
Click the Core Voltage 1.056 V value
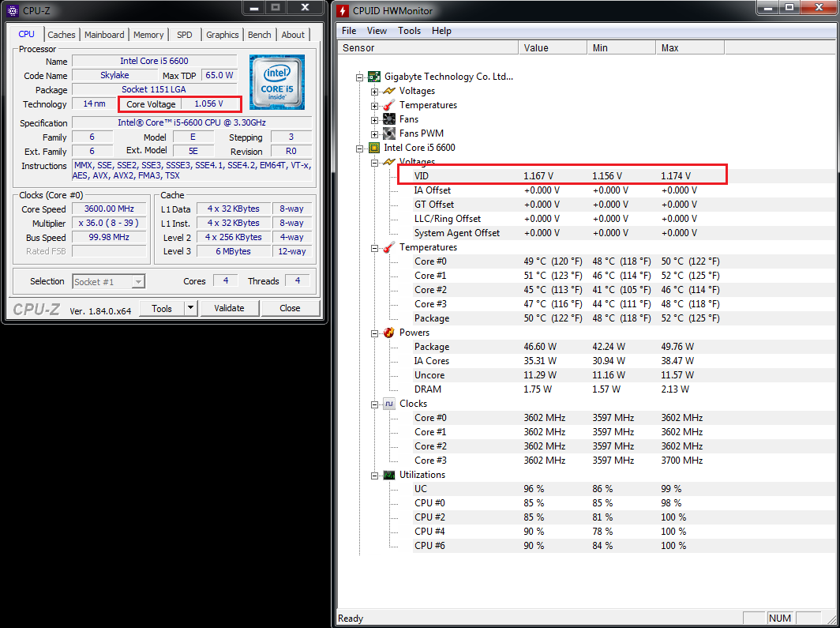(x=209, y=104)
